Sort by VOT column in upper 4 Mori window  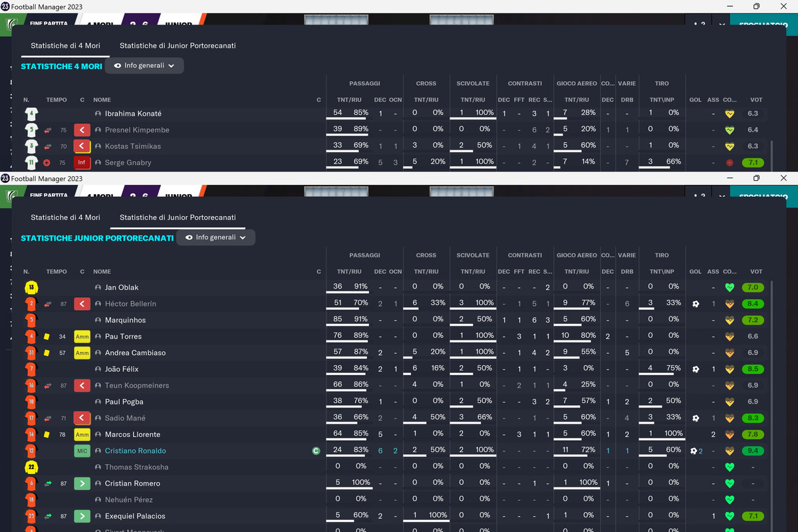pos(756,100)
